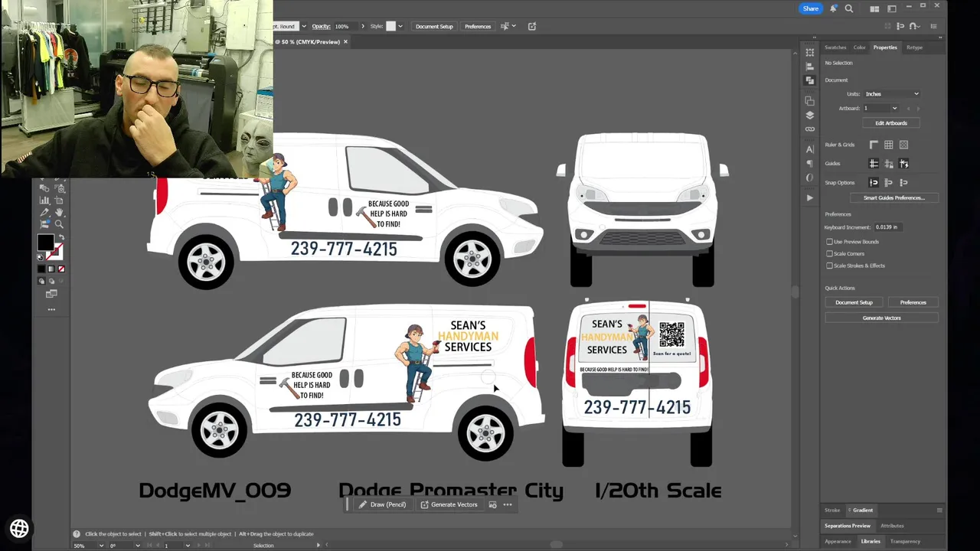Screen dimensions: 980x551
Task: Open the Style dropdown arrow
Action: (400, 26)
